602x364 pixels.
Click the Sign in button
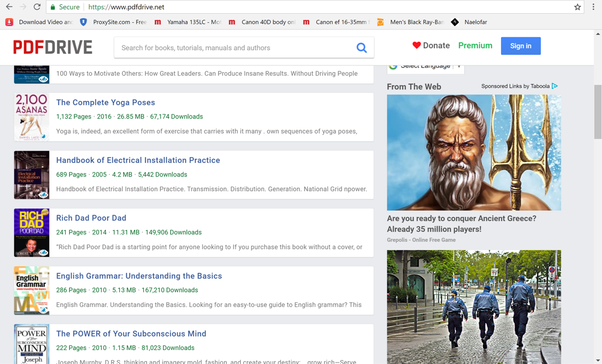click(x=520, y=45)
